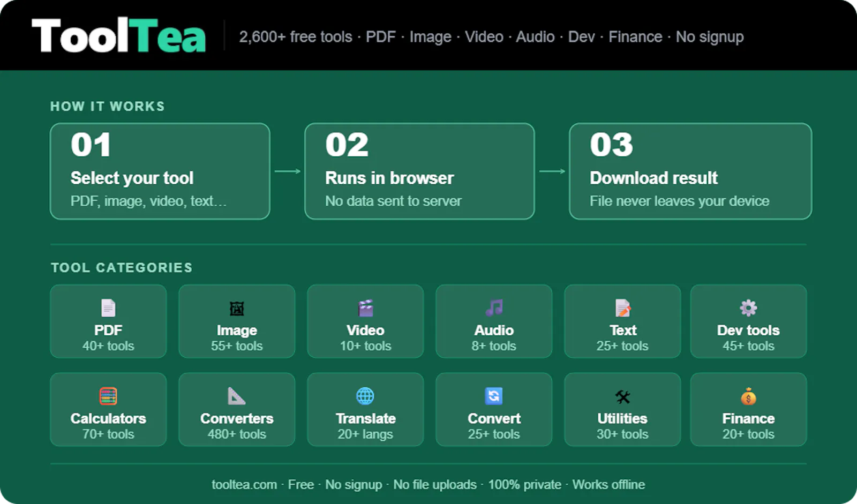
Task: Click the tooltea.com footer link
Action: [x=244, y=485]
